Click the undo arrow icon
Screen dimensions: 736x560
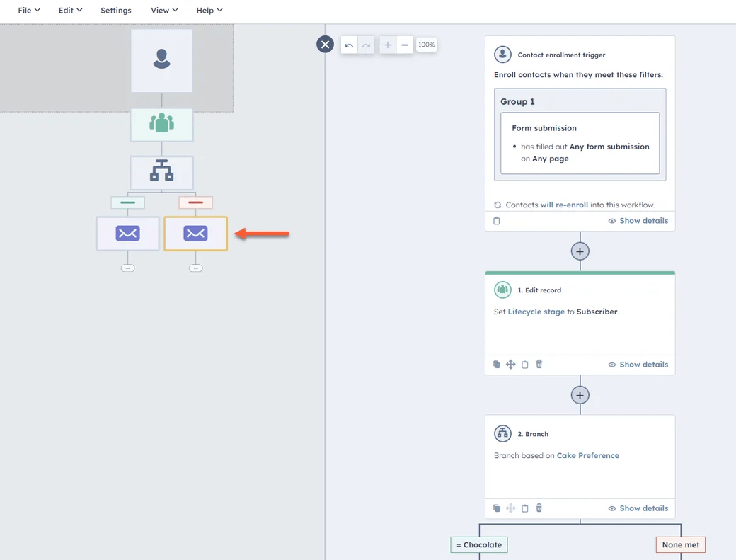click(x=349, y=45)
